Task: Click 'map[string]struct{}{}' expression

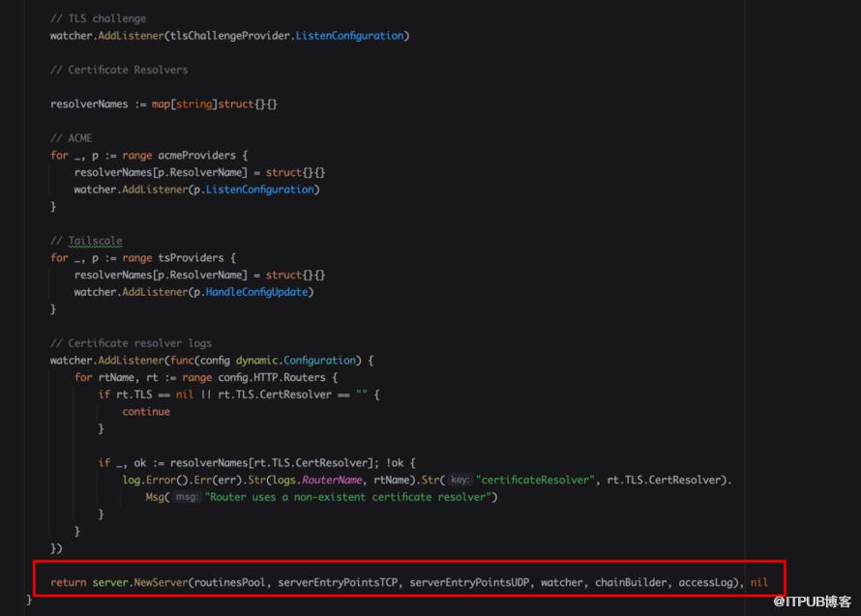Action: coord(214,104)
